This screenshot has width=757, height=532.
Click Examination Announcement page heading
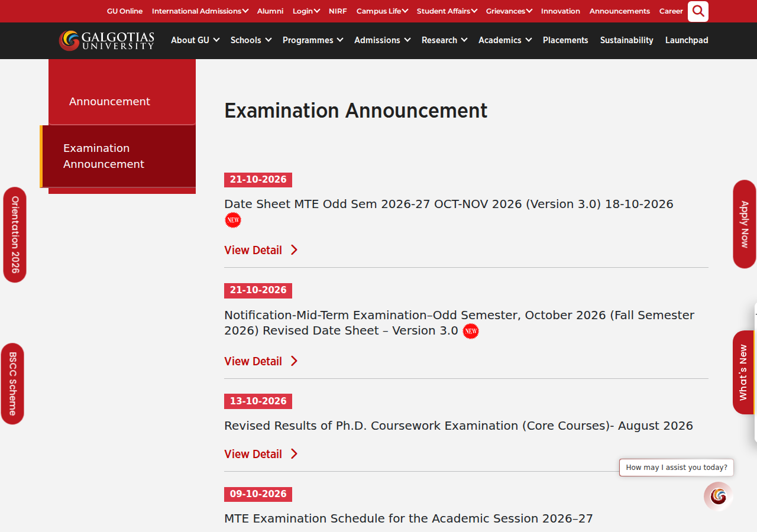(356, 111)
